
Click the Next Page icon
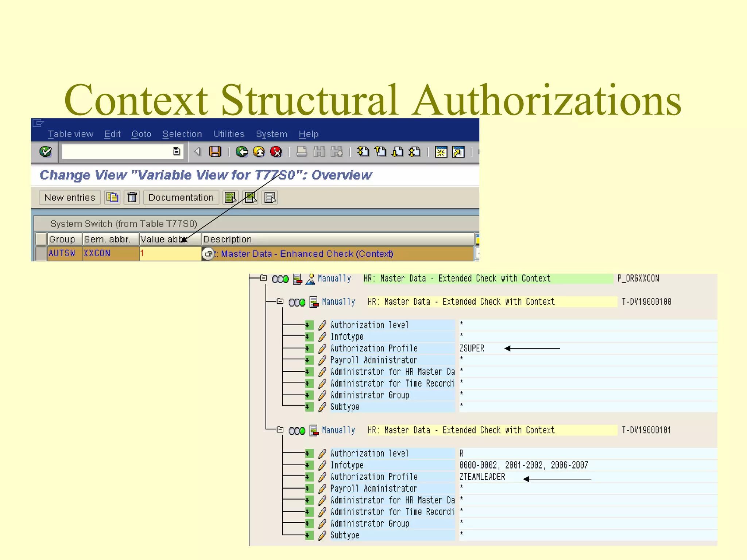pos(398,151)
